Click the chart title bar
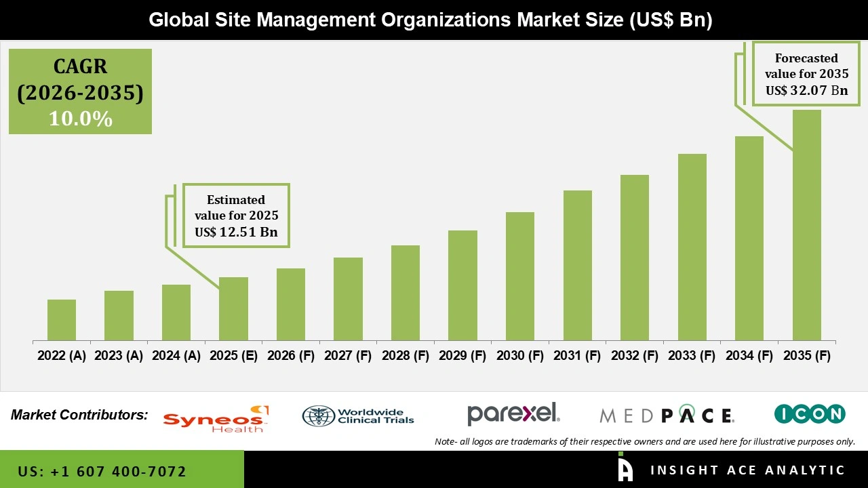The width and height of the screenshot is (868, 488). point(434,20)
